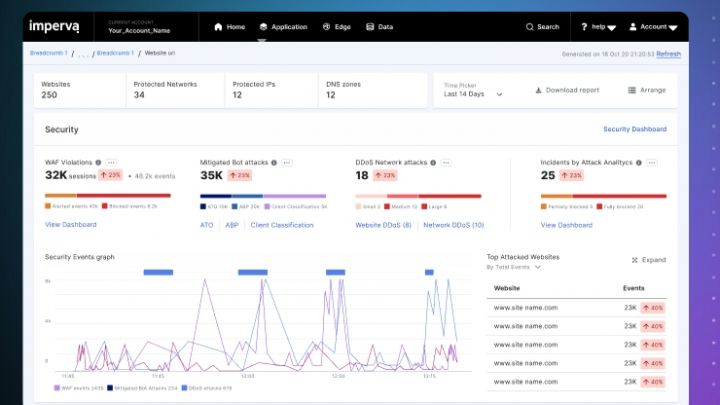The image size is (720, 405).
Task: Click the Refresh link
Action: tap(668, 54)
